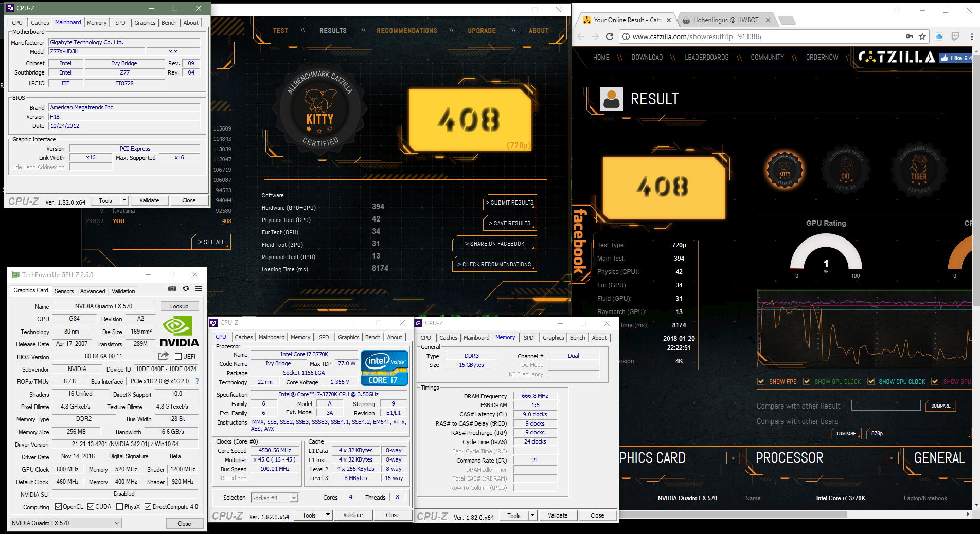
Task: Like Catzilla on Facebook
Action: pos(955,58)
